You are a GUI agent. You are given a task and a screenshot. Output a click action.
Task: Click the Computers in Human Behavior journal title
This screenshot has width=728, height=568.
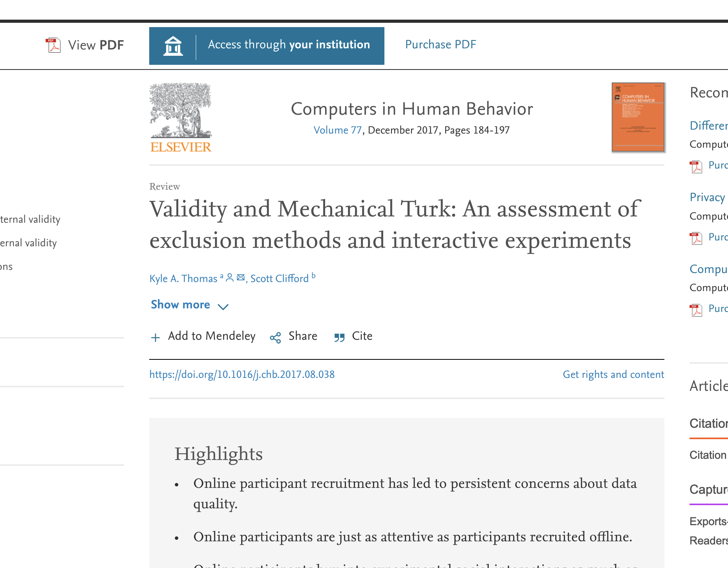click(412, 109)
